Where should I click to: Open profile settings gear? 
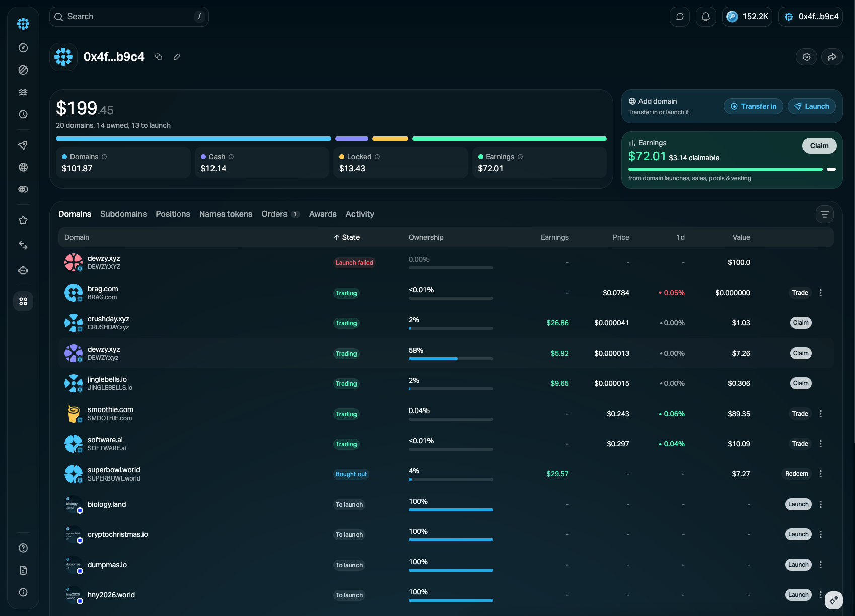[807, 57]
